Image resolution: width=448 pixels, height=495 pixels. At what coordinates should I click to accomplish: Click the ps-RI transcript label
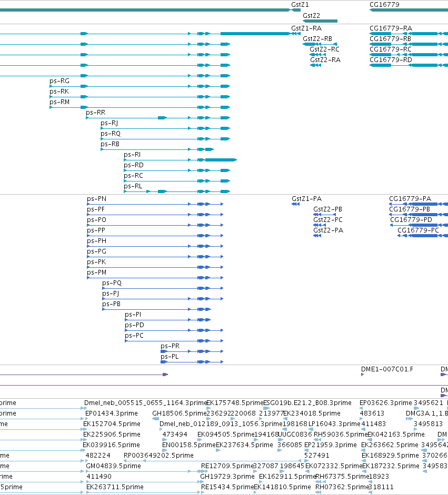pyautogui.click(x=132, y=155)
